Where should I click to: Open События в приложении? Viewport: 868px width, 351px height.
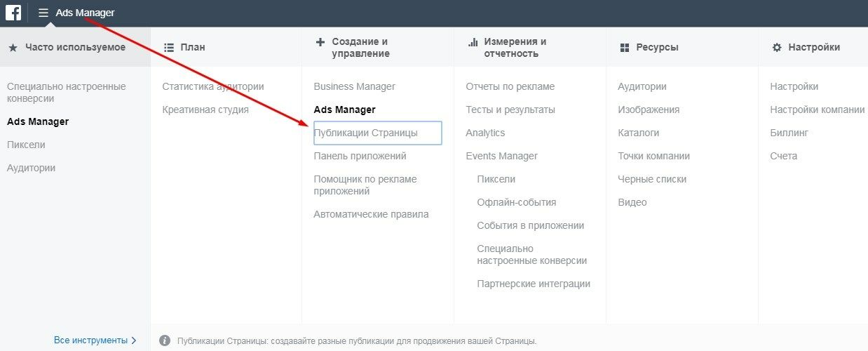click(531, 225)
